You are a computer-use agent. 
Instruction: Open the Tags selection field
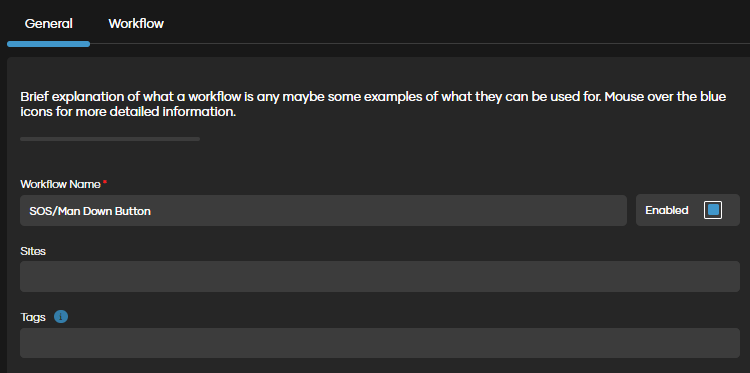coord(380,343)
